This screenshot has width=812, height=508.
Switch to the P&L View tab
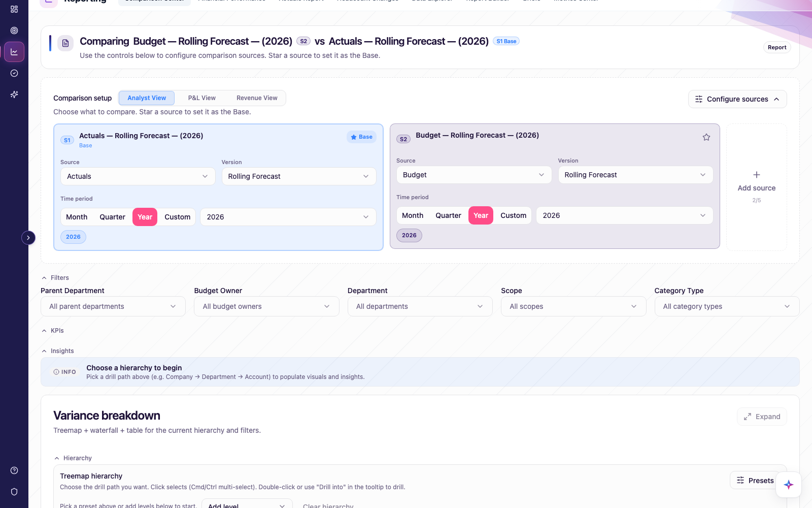202,98
